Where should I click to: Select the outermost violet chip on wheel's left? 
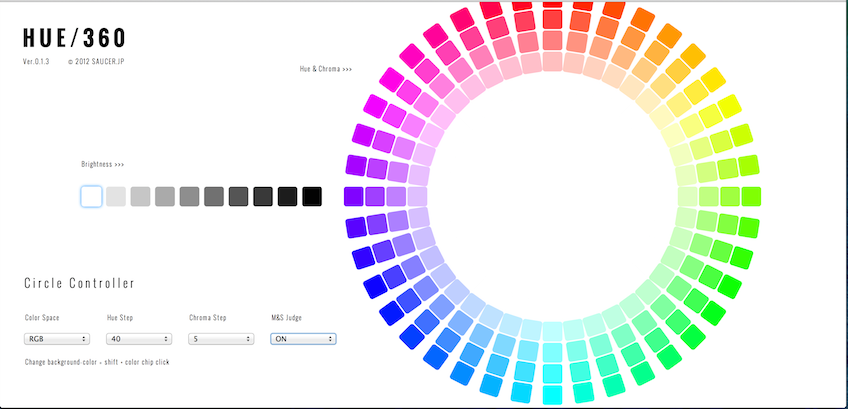tap(354, 196)
